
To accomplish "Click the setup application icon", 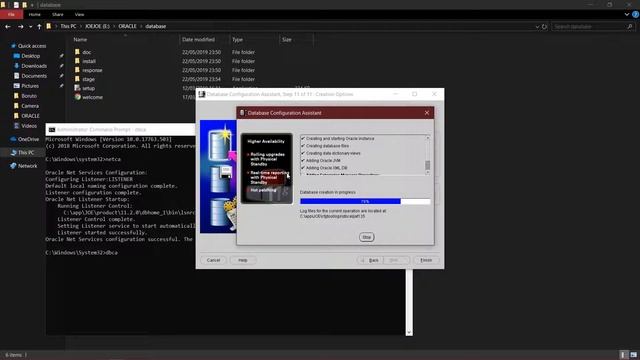I will pyautogui.click(x=77, y=88).
